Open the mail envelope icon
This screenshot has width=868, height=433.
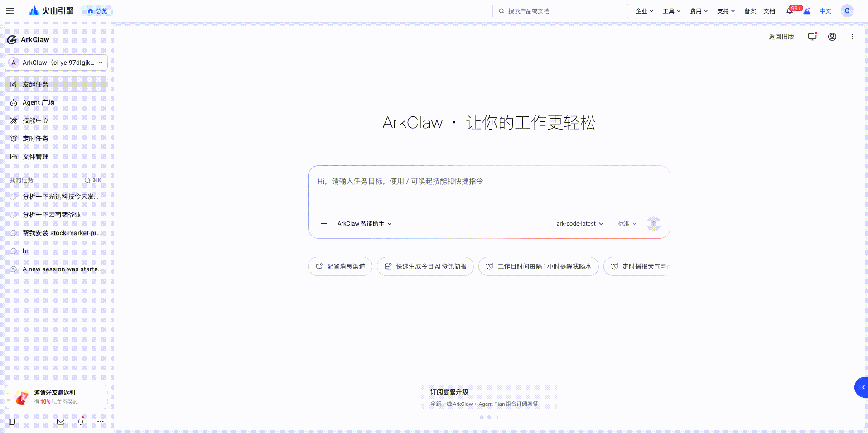(61, 422)
